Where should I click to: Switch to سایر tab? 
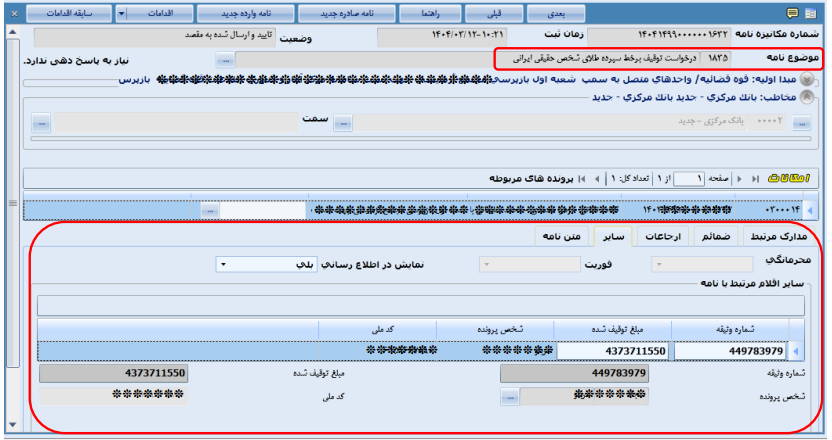coord(613,236)
